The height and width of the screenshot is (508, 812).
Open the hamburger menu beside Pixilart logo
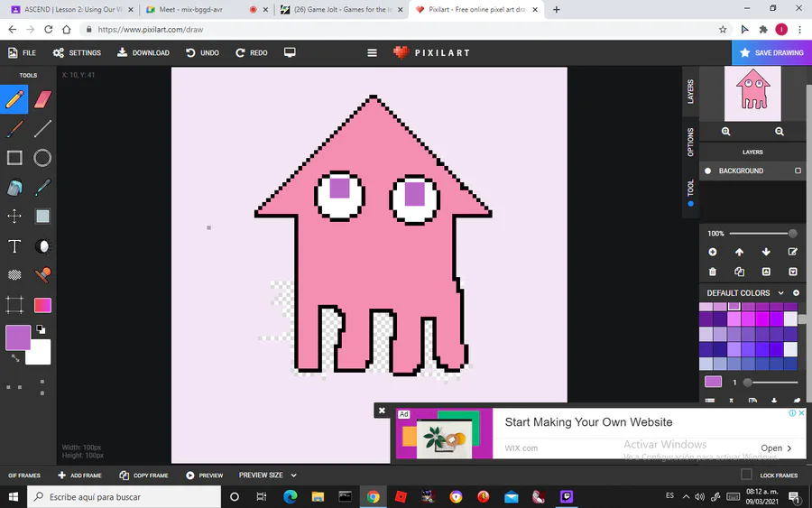click(372, 53)
